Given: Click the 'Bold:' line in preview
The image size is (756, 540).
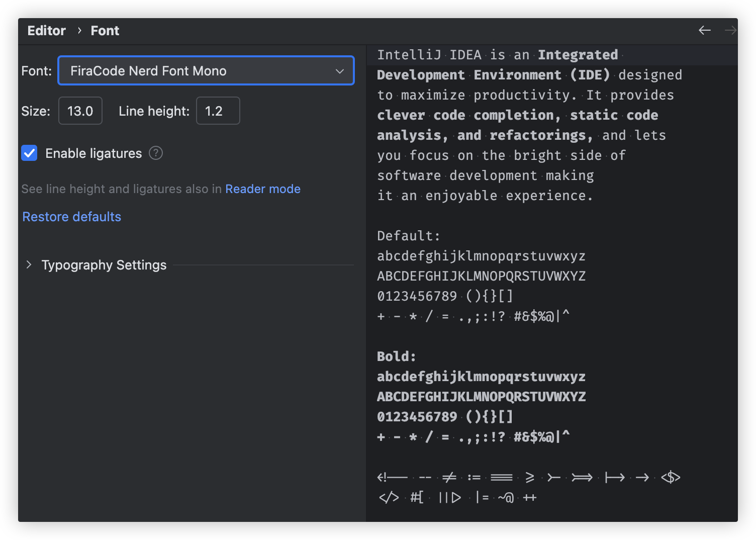Looking at the screenshot, I should (397, 356).
